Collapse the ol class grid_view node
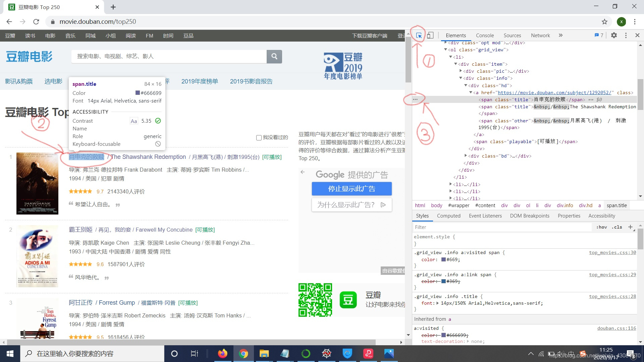The width and height of the screenshot is (644, 362). 446,50
